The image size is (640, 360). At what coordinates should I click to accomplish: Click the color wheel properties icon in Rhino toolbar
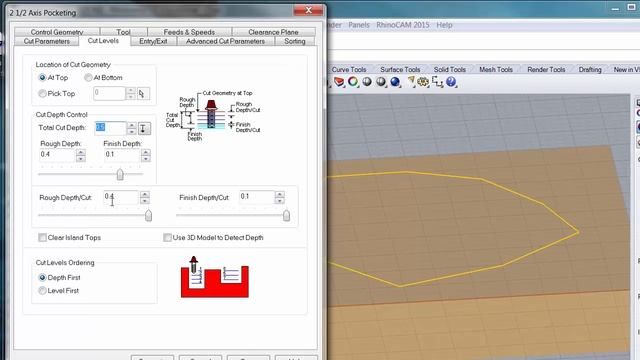click(353, 82)
